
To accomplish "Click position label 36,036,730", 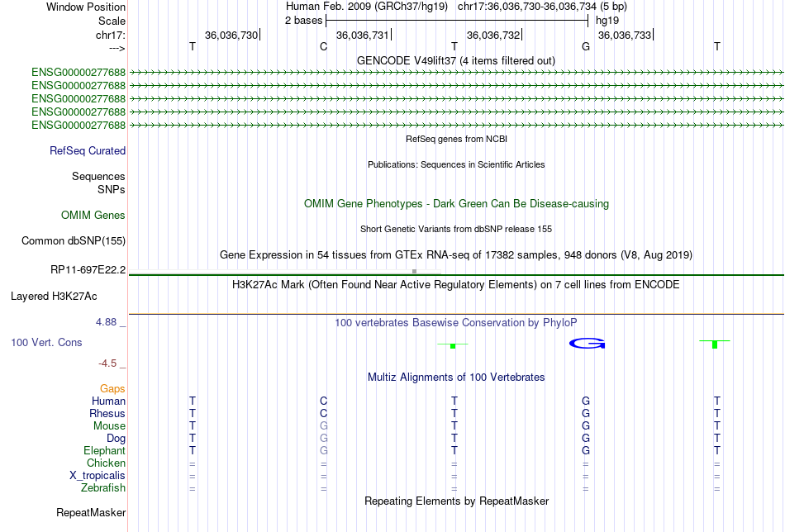I will pyautogui.click(x=231, y=35).
